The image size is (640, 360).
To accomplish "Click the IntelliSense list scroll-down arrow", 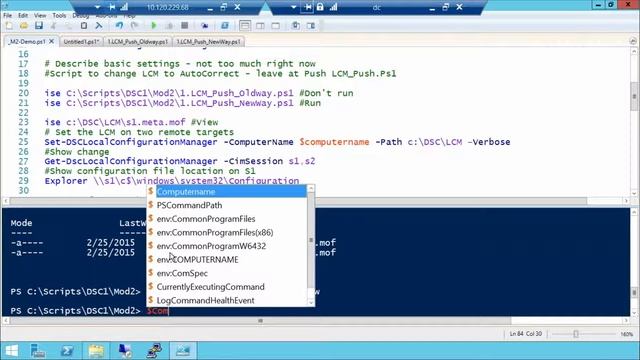I will [x=311, y=302].
